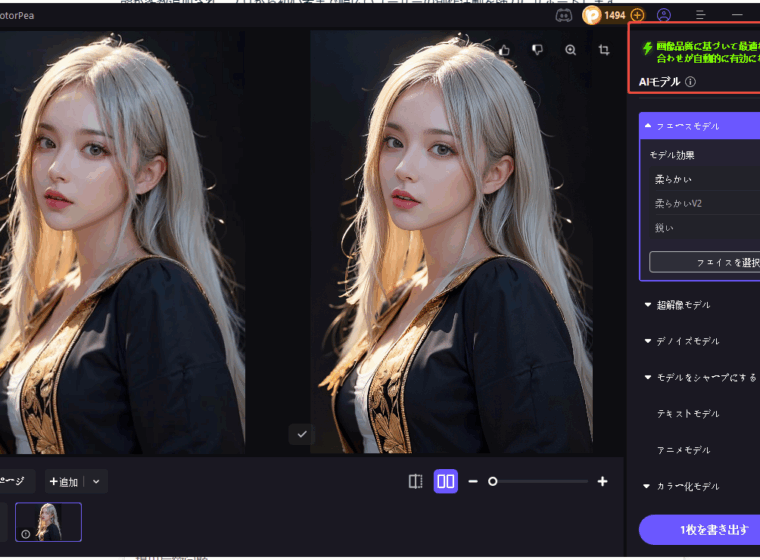Open the hamburger menu in title bar
The height and width of the screenshot is (560, 760).
tap(700, 15)
